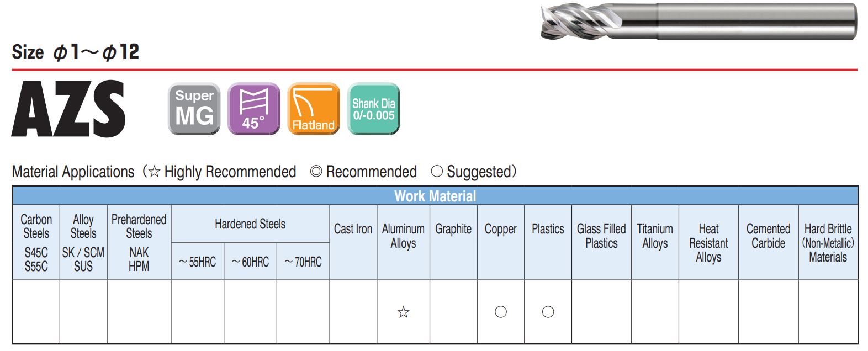Click the green Shank Dia tolerance icon
The width and height of the screenshot is (868, 351).
[x=373, y=109]
